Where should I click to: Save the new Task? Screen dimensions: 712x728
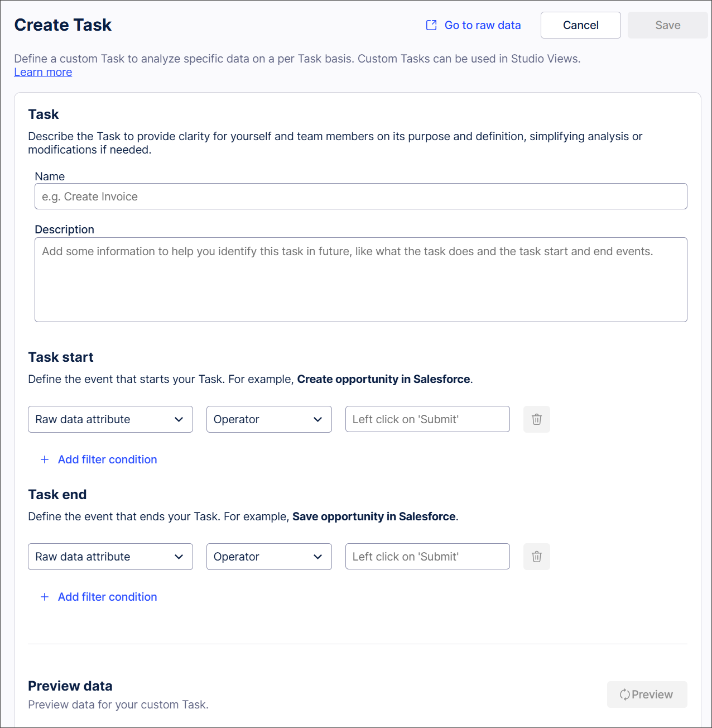point(667,25)
